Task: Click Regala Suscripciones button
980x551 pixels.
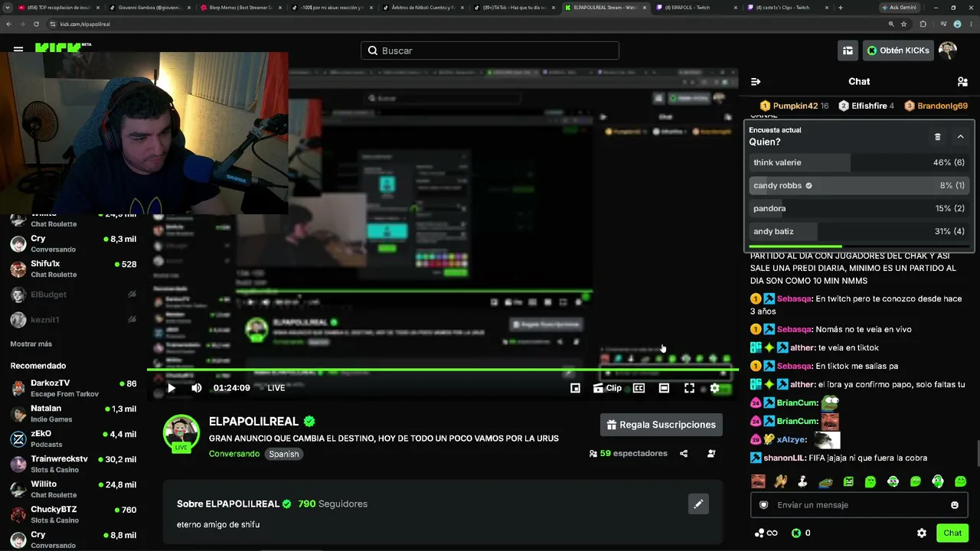Action: (x=662, y=425)
